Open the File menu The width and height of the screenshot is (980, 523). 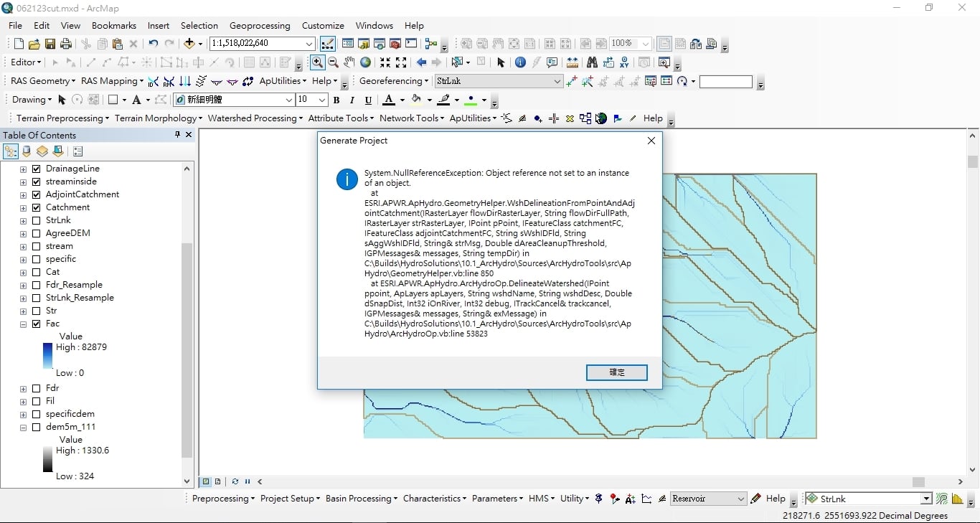pos(15,25)
